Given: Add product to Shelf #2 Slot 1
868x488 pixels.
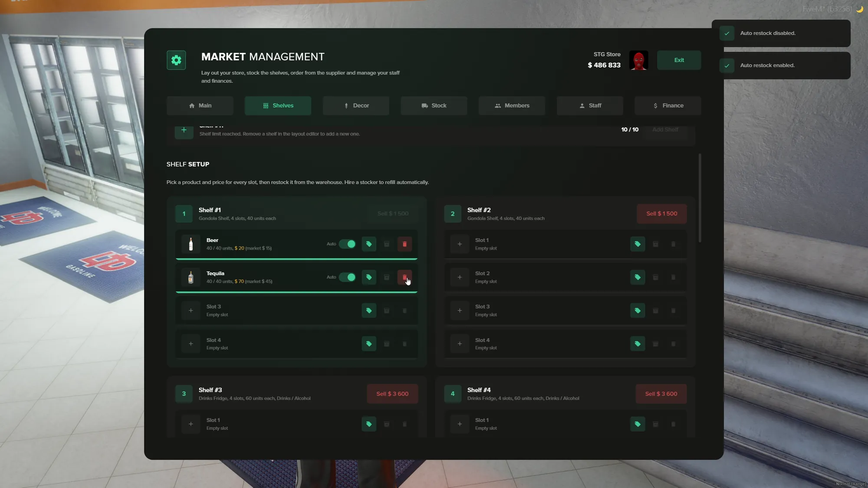Looking at the screenshot, I should click(x=460, y=244).
